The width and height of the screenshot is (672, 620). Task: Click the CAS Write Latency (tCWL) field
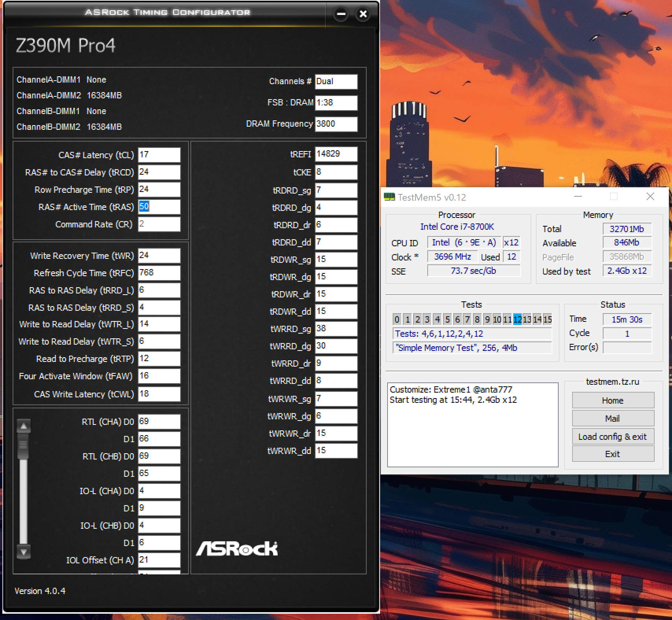[x=159, y=394]
